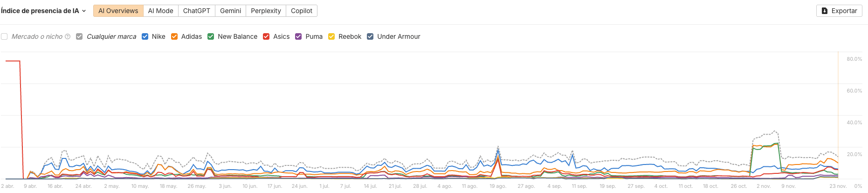Viewport: 868px width, 193px height.
Task: Disable the New Balance checkbox
Action: pyautogui.click(x=211, y=36)
